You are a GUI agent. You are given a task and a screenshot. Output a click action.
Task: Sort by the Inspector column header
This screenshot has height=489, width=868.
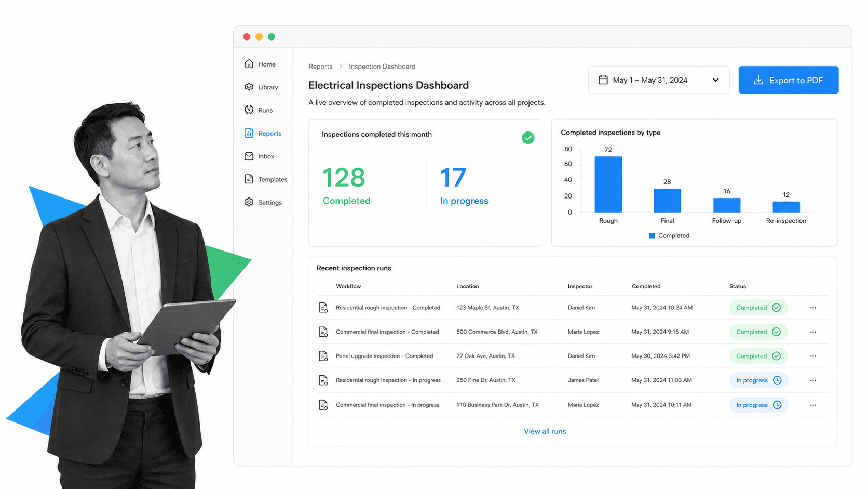click(580, 286)
